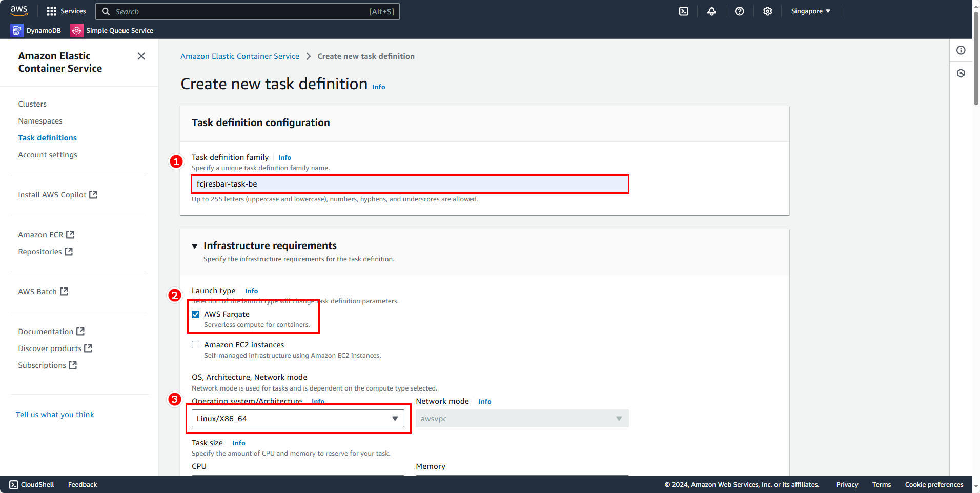Open the Singapore region dropdown
The image size is (980, 493).
(x=810, y=11)
